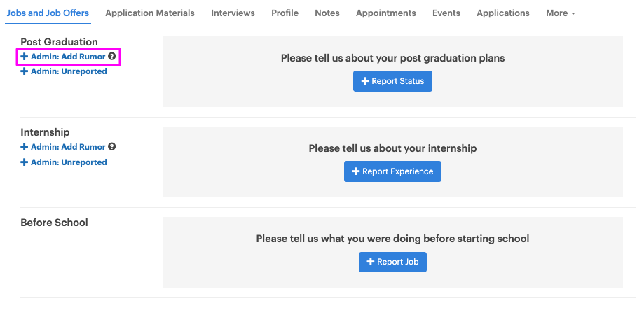Screen dimensions: 644x310
Task: Click plus icon before Internship Unreported
Action: pos(25,162)
